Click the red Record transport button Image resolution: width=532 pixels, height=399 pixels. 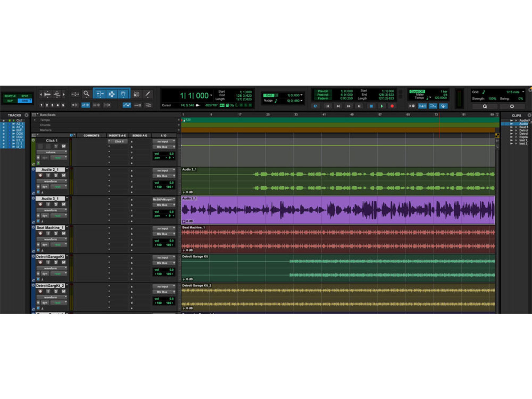[392, 106]
